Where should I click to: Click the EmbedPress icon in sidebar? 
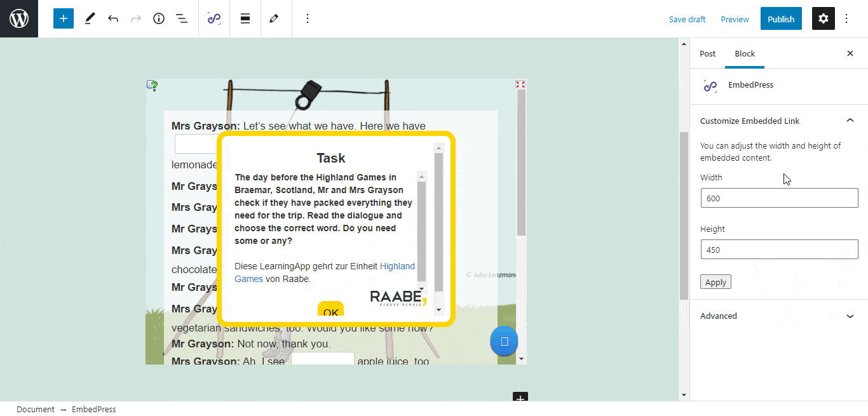point(710,86)
